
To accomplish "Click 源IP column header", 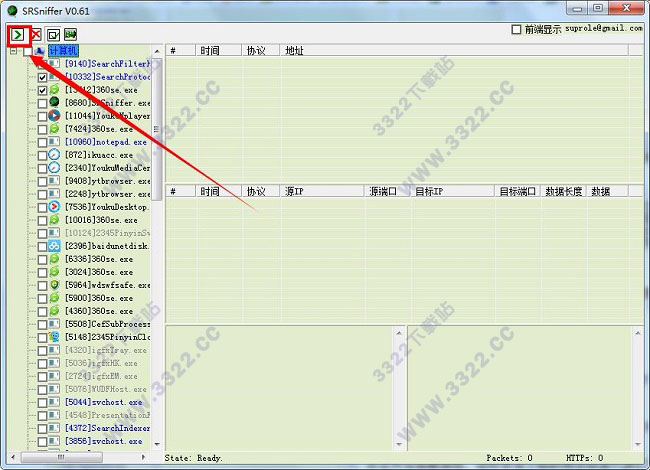I will (x=322, y=191).
